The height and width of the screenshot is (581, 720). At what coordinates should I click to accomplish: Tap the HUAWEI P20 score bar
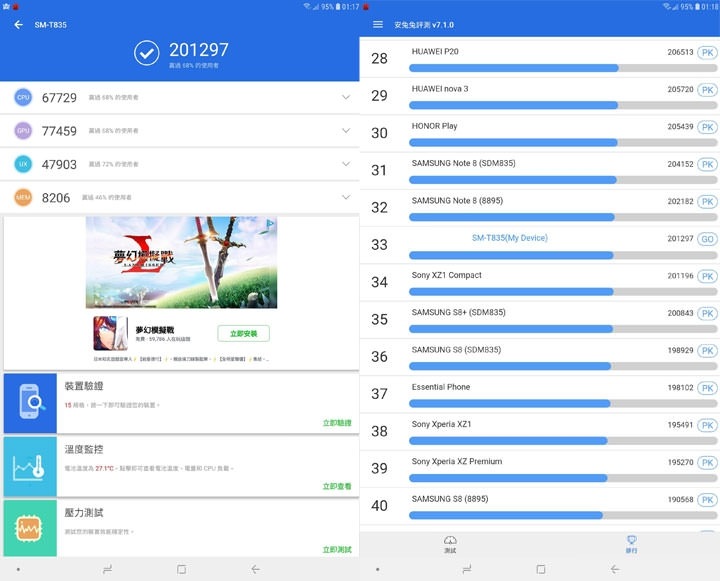pos(563,68)
